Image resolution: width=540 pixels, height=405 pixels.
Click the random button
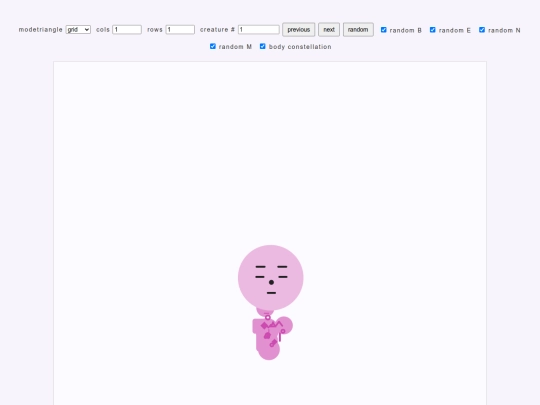pyautogui.click(x=358, y=30)
